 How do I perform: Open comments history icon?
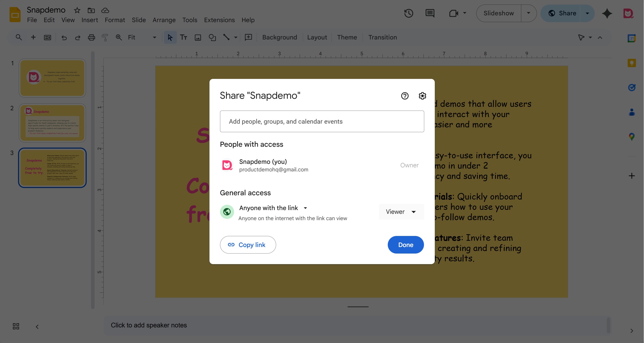[x=430, y=13]
